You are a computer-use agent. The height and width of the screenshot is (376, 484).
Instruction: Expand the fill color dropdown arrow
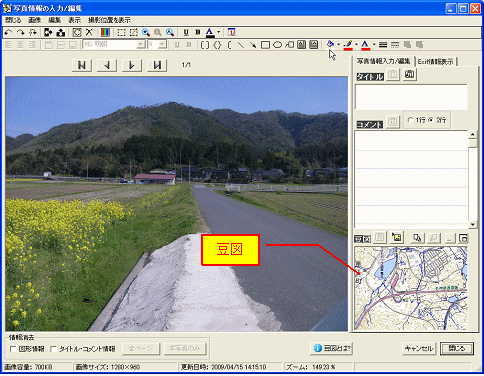(338, 44)
